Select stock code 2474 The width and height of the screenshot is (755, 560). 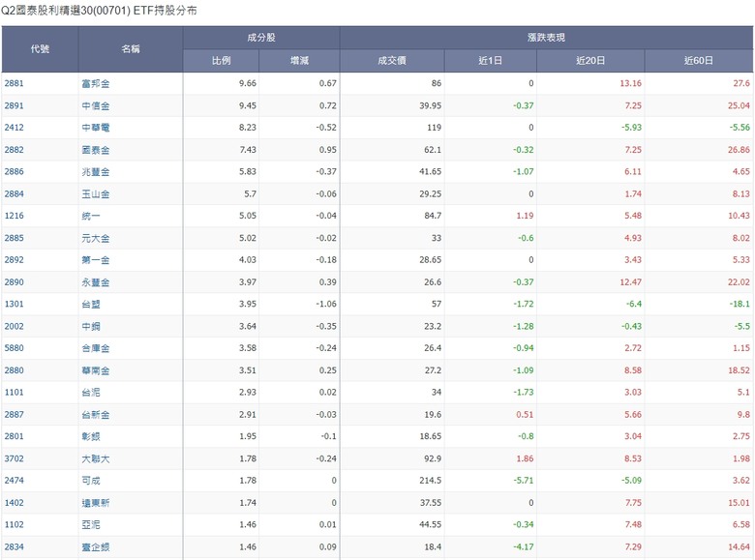pos(14,480)
